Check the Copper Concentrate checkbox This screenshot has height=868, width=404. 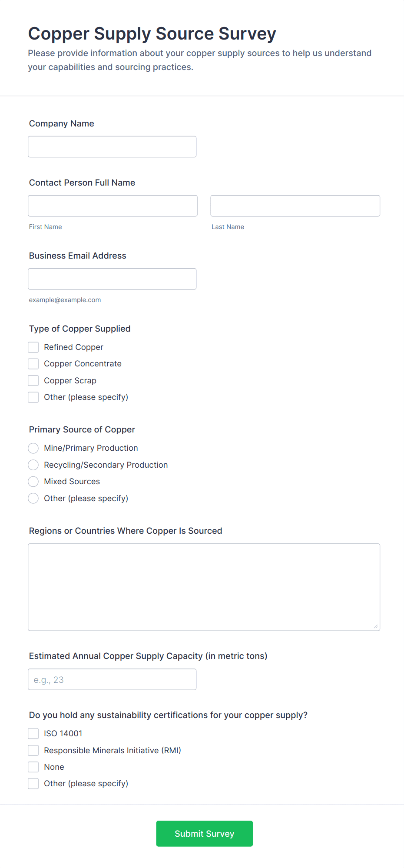[x=33, y=363]
